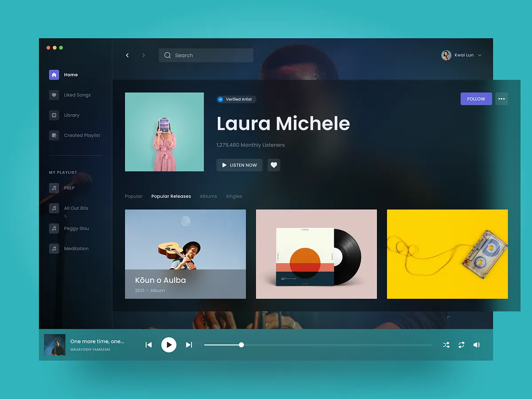The height and width of the screenshot is (399, 532).
Task: Click the song title 'One more time, one...'
Action: (x=98, y=341)
